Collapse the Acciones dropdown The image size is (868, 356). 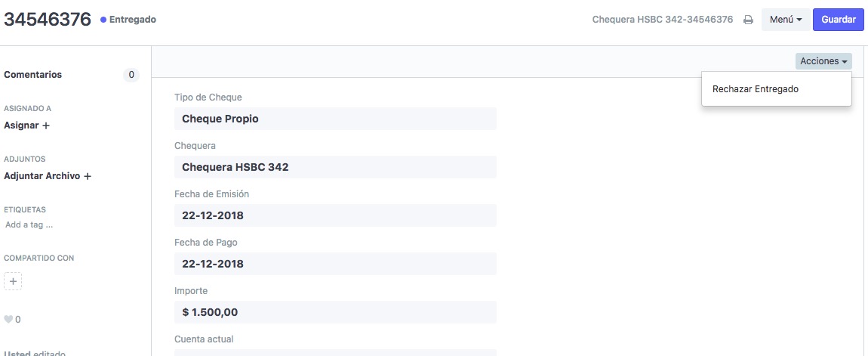[x=823, y=61]
